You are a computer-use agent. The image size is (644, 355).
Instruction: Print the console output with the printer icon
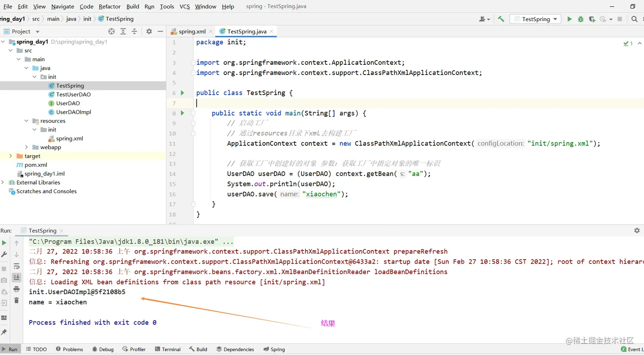tap(17, 289)
